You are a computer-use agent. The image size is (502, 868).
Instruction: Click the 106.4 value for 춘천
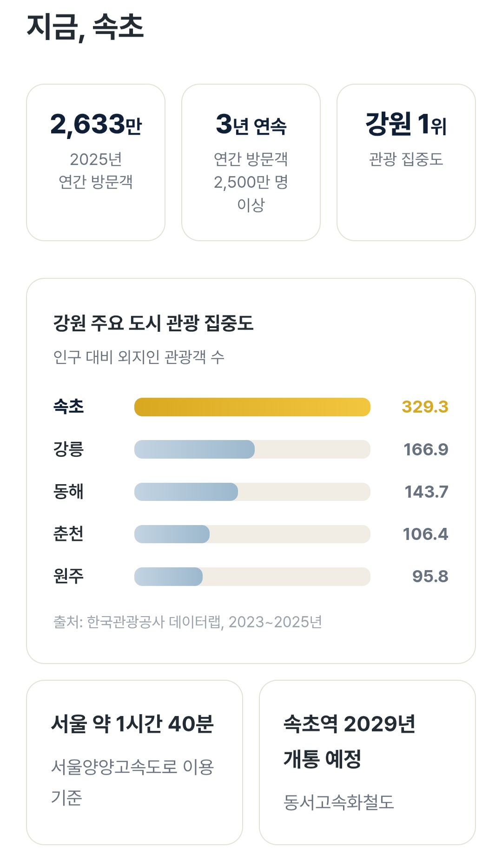[425, 534]
